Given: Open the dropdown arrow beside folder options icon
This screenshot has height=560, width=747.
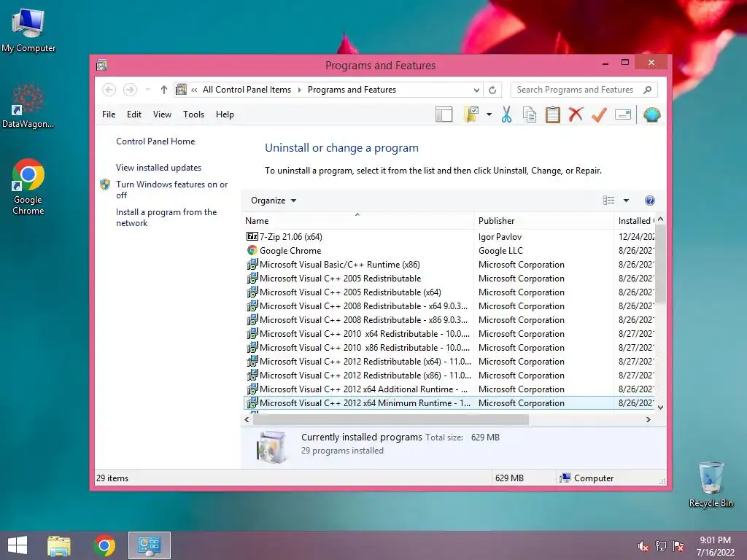Looking at the screenshot, I should 489,114.
